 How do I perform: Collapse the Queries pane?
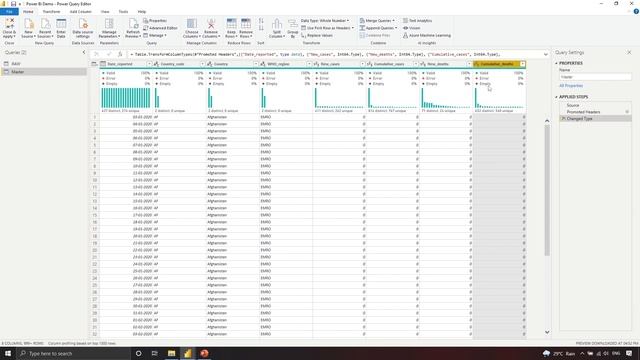pyautogui.click(x=84, y=52)
